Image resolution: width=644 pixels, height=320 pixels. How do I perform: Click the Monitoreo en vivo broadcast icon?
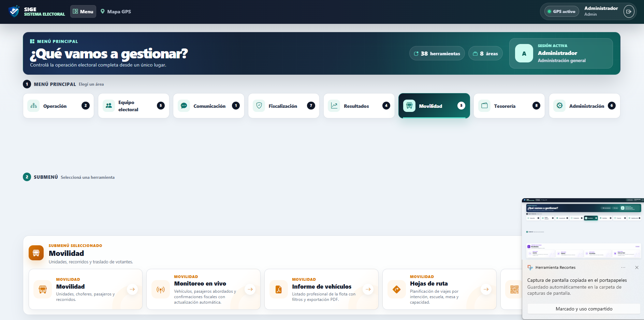click(x=161, y=290)
